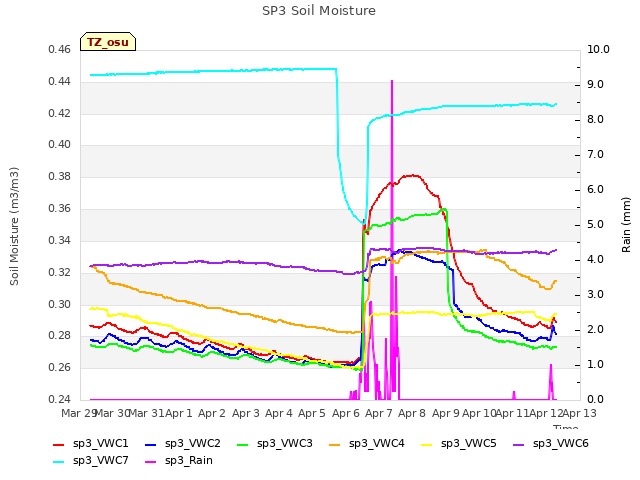Click the Apr 8 date tick label
The height and width of the screenshot is (480, 640).
tap(412, 413)
